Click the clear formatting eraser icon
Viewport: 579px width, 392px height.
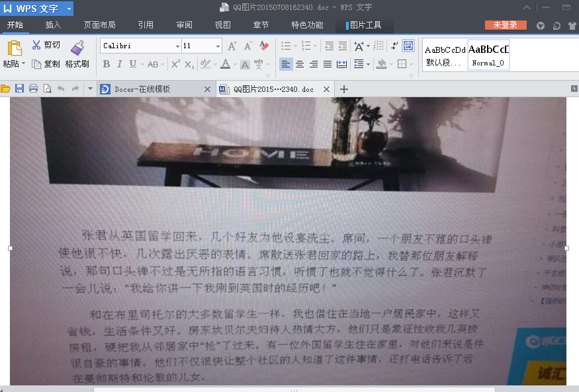(264, 46)
